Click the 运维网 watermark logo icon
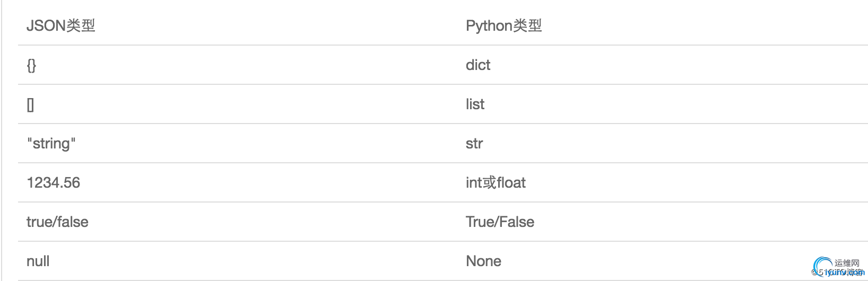868x281 pixels. 823,266
